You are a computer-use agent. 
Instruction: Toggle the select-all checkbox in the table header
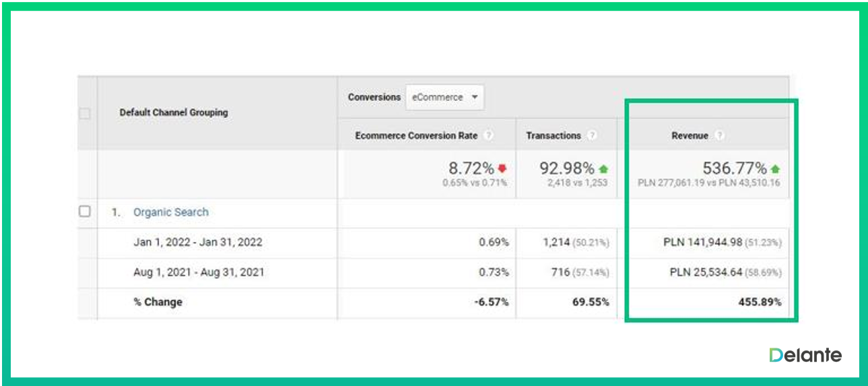85,113
